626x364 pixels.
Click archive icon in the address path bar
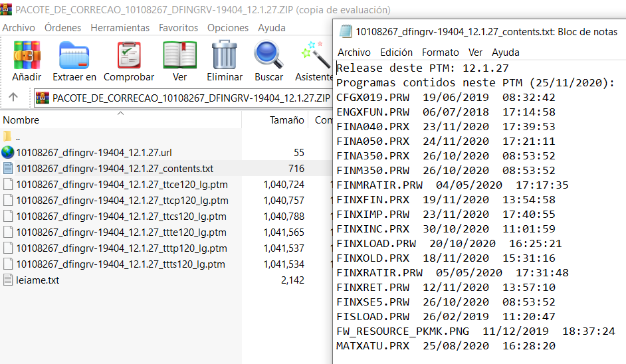[43, 98]
